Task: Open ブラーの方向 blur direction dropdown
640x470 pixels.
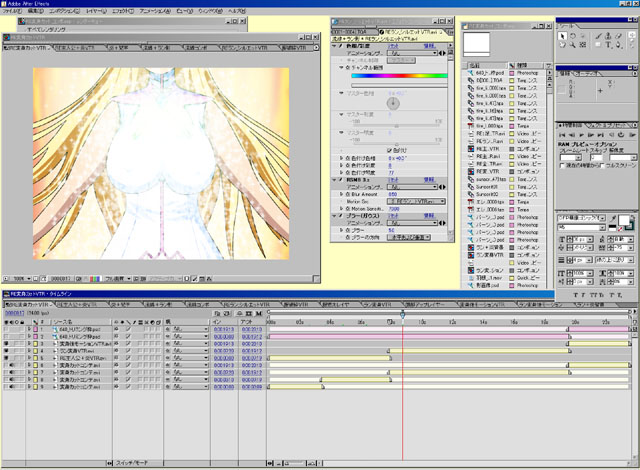Action: (409, 237)
